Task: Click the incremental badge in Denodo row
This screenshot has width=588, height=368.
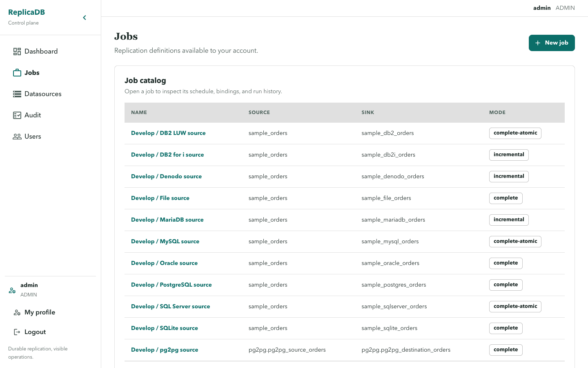Action: pos(509,177)
